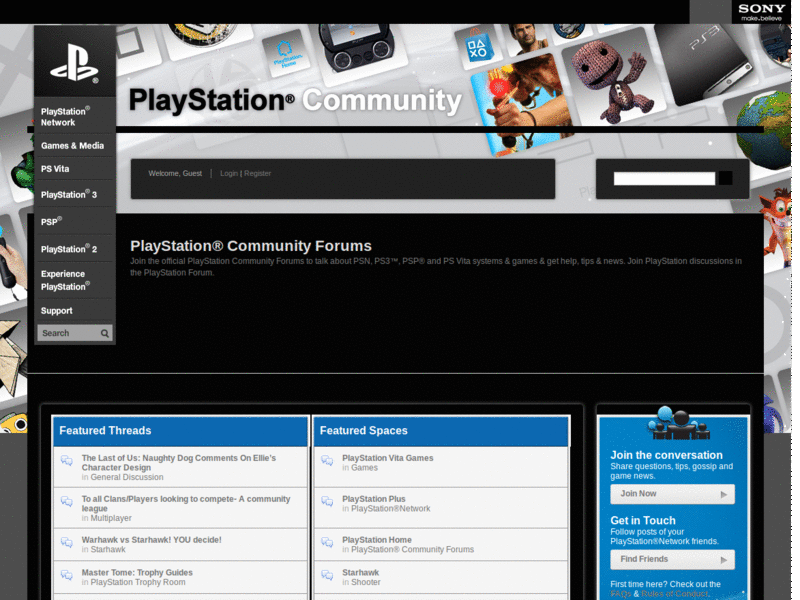The width and height of the screenshot is (800, 600).
Task: Click space icon beside Starhawk space
Action: [327, 575]
